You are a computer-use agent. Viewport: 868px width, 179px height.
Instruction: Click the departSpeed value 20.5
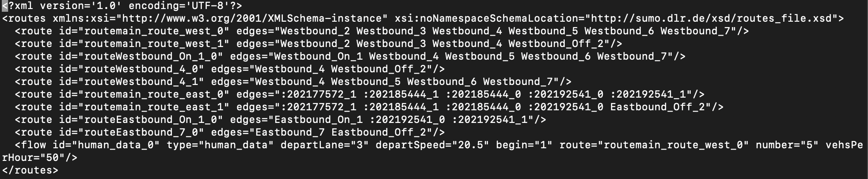coord(471,145)
